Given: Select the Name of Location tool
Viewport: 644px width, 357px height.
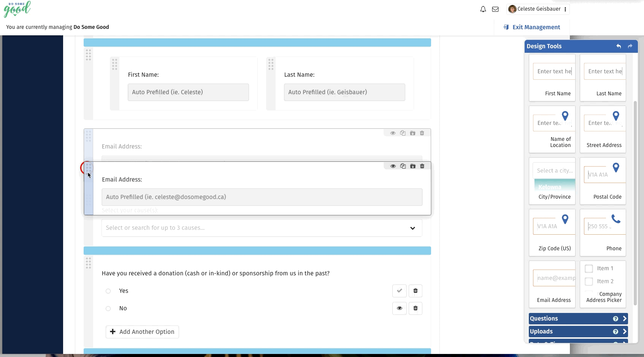Looking at the screenshot, I should click(x=552, y=130).
